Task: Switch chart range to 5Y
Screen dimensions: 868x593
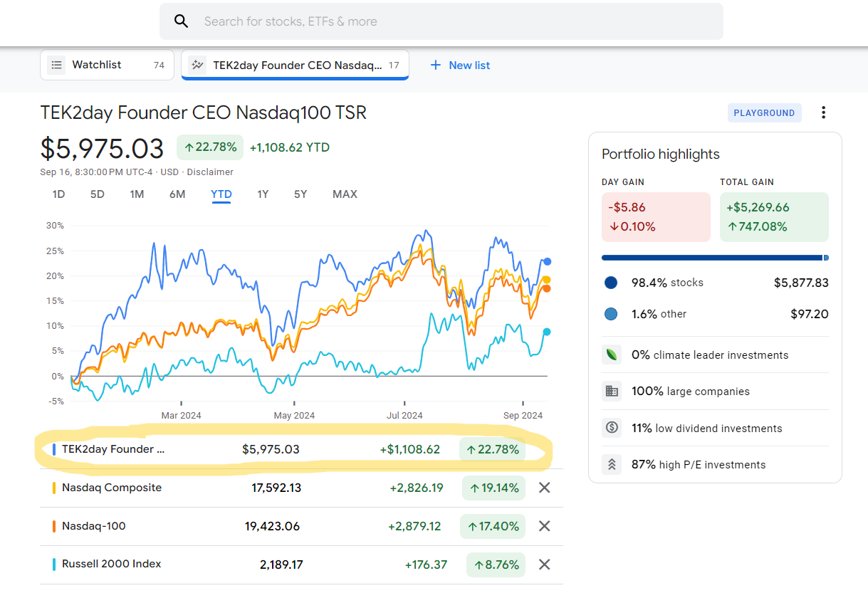Action: pyautogui.click(x=300, y=194)
